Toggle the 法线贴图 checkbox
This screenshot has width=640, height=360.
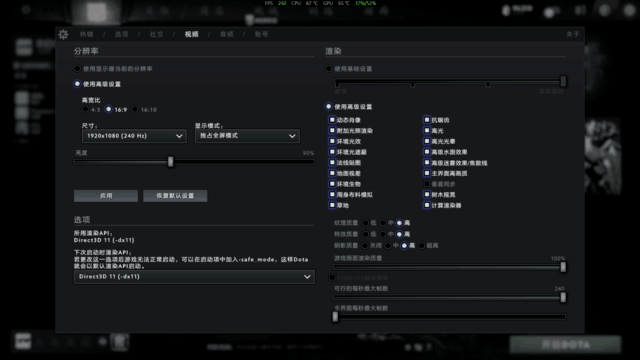[332, 162]
